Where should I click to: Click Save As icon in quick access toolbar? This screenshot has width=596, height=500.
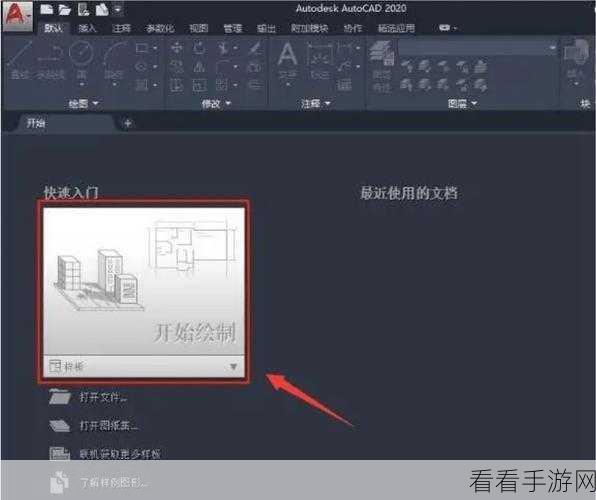click(101, 10)
